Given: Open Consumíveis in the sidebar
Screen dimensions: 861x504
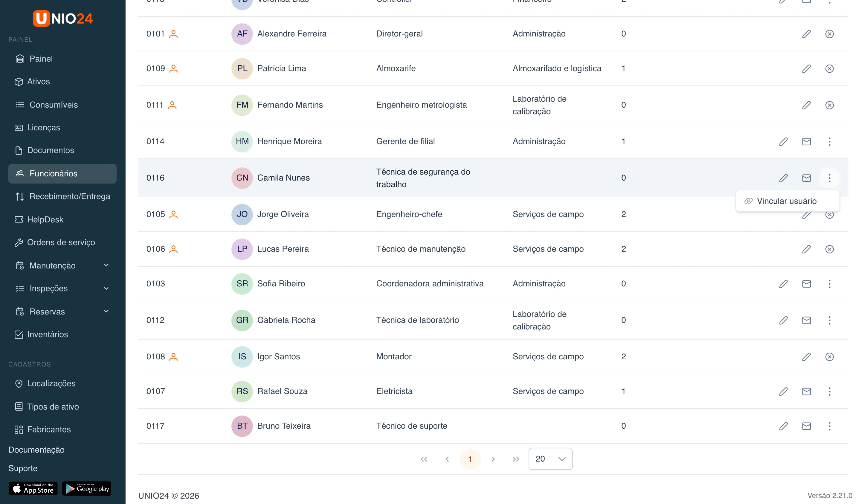Looking at the screenshot, I should (62, 105).
